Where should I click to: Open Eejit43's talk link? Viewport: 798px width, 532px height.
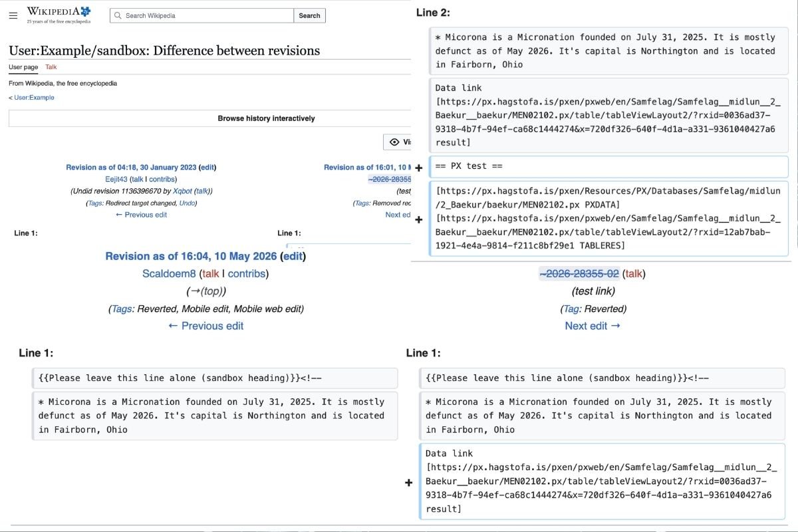point(138,180)
